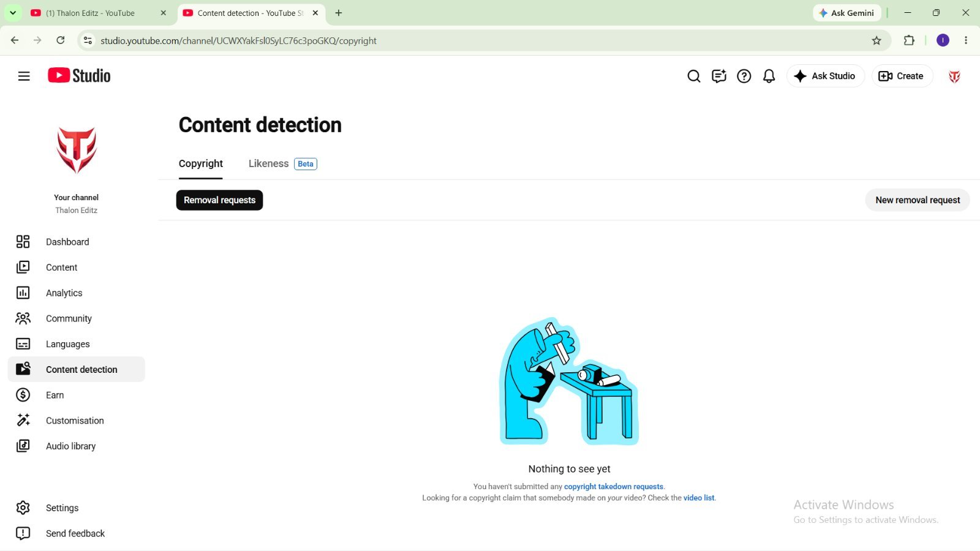Go back in browser
The image size is (980, 551).
15,40
